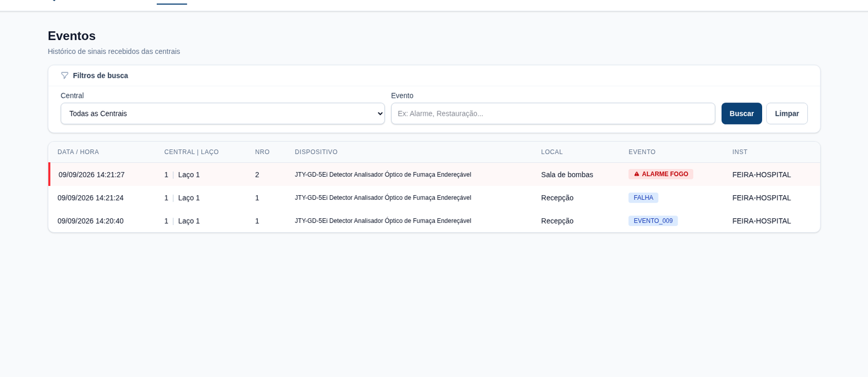Image resolution: width=868 pixels, height=377 pixels.
Task: Select the row dated 09/09/2026 14:20:40
Action: pos(434,221)
